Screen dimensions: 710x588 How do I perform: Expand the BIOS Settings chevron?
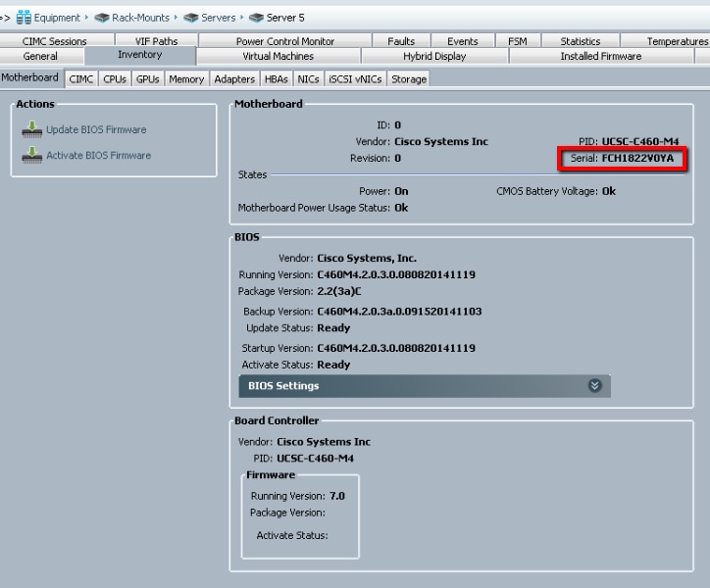point(594,386)
